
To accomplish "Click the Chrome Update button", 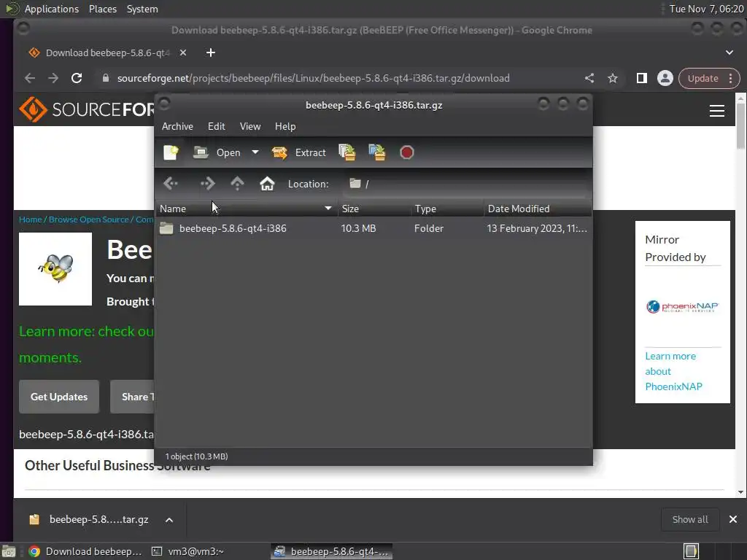I will (x=703, y=78).
